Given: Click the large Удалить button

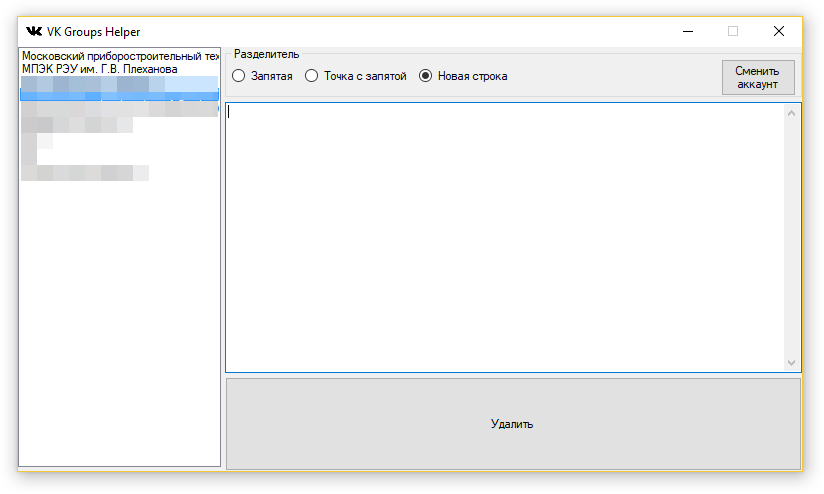Looking at the screenshot, I should (x=512, y=424).
